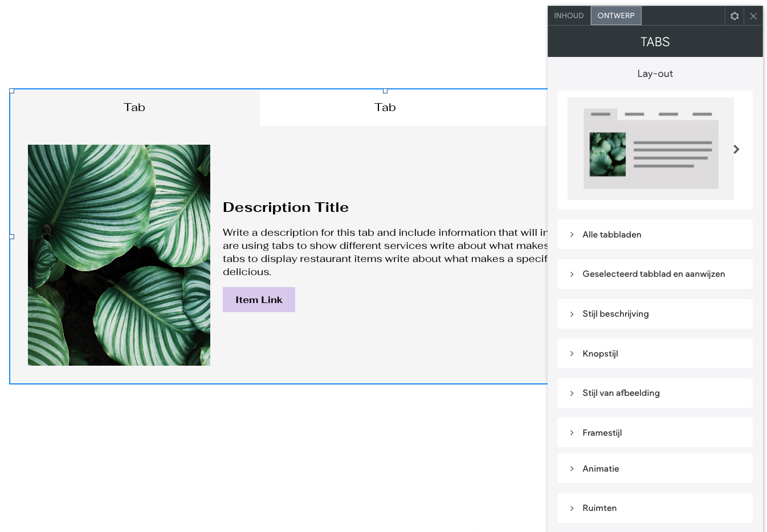767x532 pixels.
Task: Select the first Tab in widget
Action: 134,108
